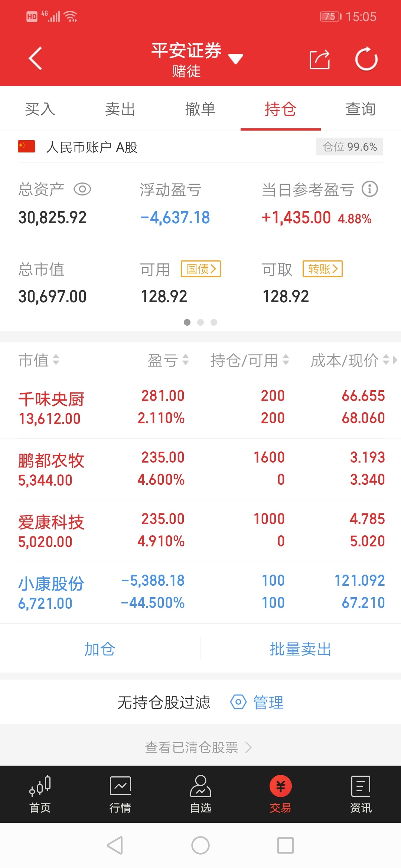Select the 持仓 tab
Viewport: 401px width, 868px height.
point(281,109)
